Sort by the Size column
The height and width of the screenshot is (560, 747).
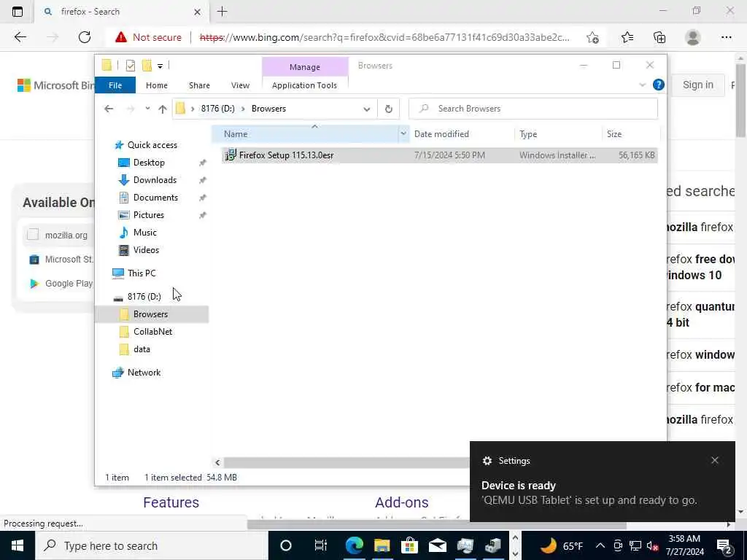614,134
